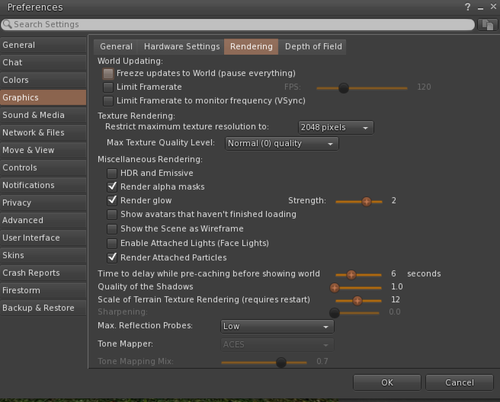The width and height of the screenshot is (500, 402).
Task: Close the Preferences window
Action: pyautogui.click(x=493, y=6)
